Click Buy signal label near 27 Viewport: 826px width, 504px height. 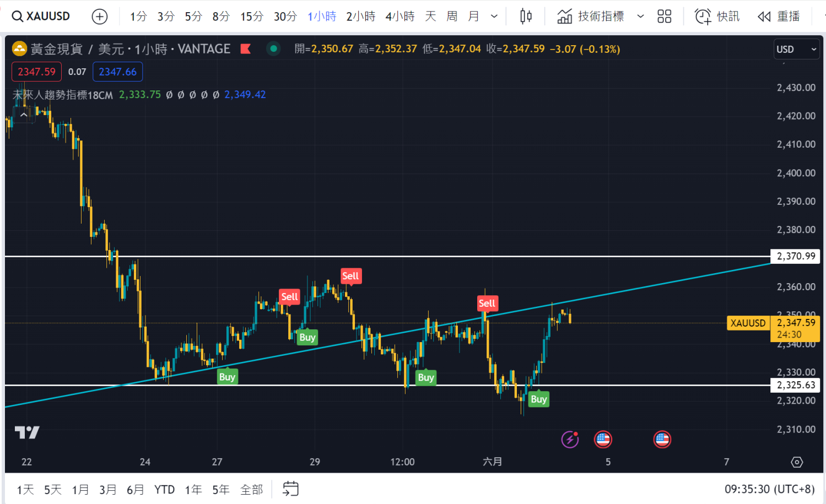coord(227,377)
